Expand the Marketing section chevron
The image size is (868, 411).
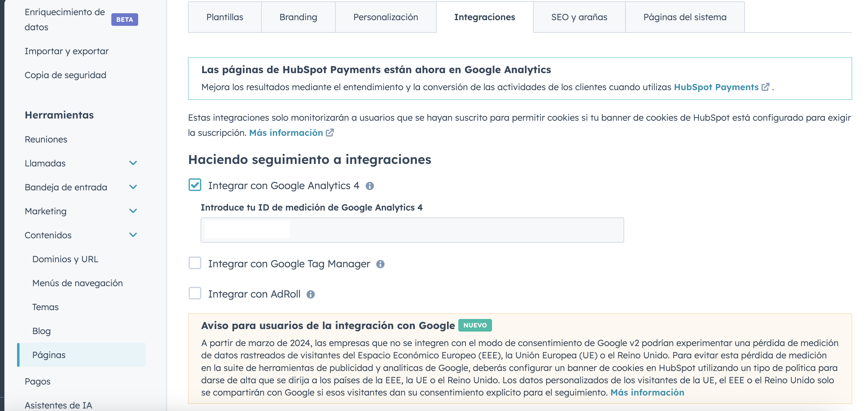coord(133,211)
